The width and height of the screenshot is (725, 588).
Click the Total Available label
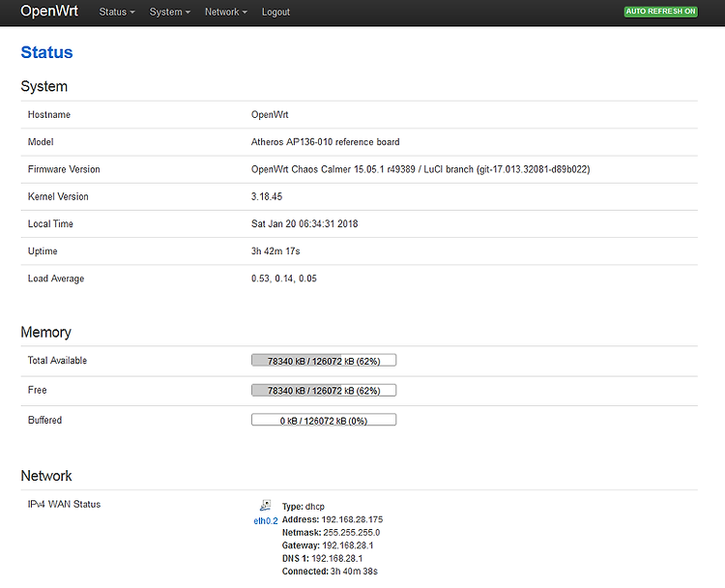(x=57, y=361)
